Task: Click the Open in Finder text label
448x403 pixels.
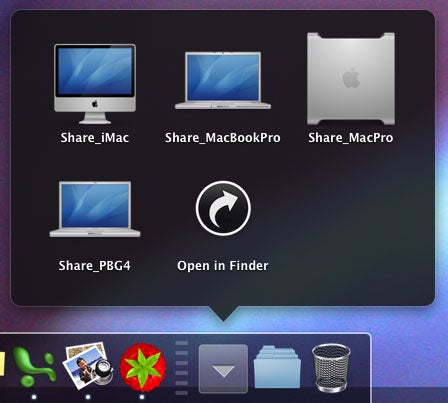Action: pyautogui.click(x=223, y=266)
